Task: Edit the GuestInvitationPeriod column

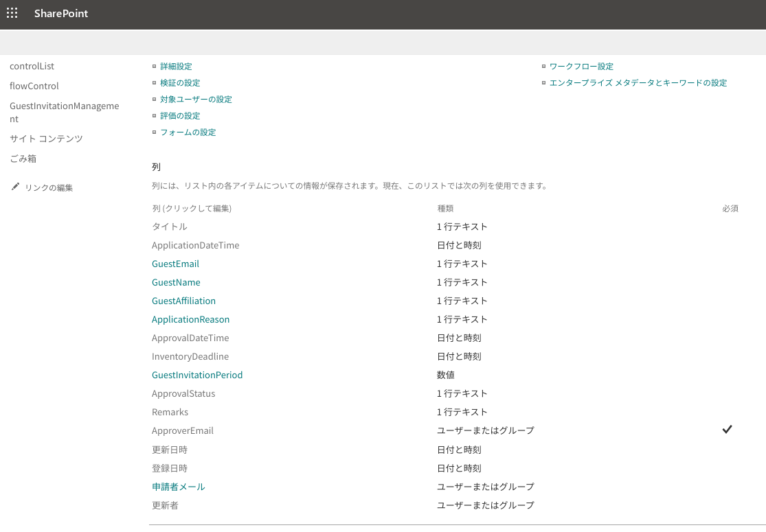Action: [197, 375]
